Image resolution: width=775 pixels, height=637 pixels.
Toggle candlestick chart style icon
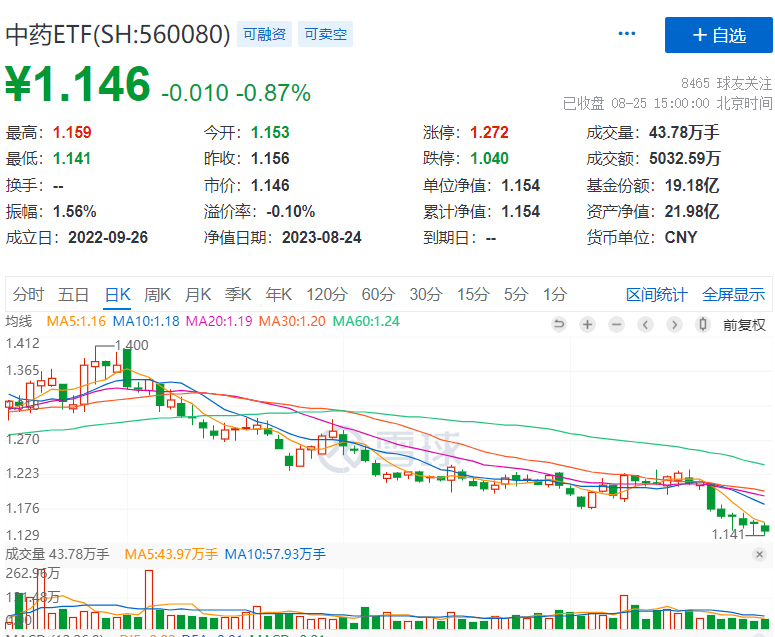[704, 324]
